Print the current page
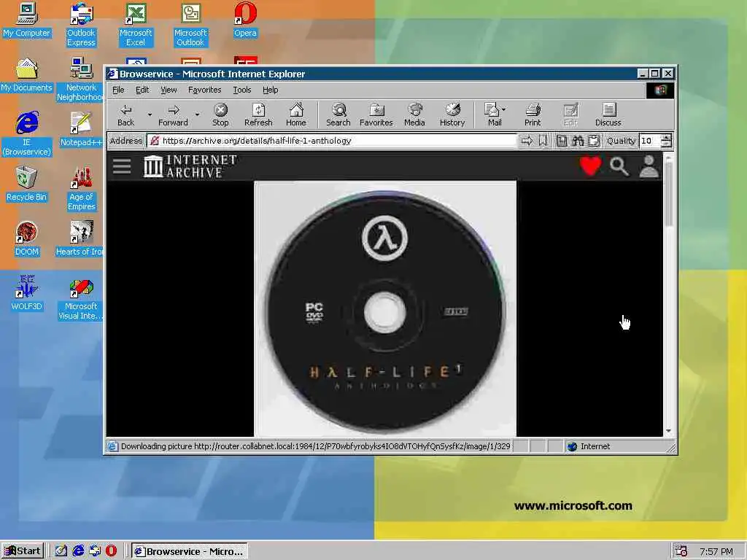Image resolution: width=747 pixels, height=560 pixels. click(x=533, y=114)
